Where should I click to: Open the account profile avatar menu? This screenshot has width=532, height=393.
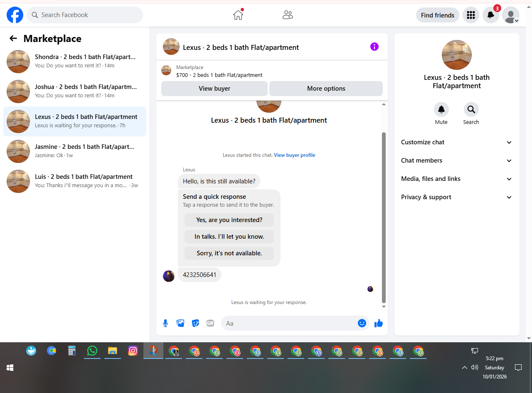tap(511, 15)
